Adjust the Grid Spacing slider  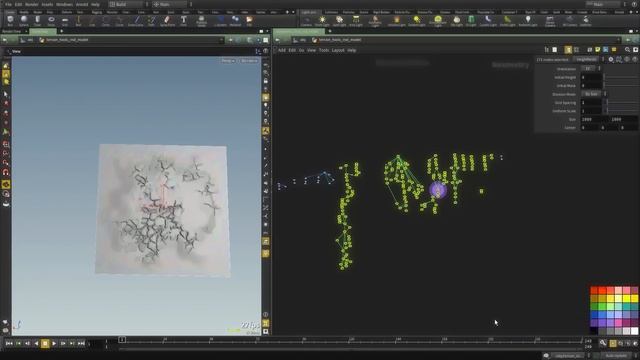coord(621,102)
